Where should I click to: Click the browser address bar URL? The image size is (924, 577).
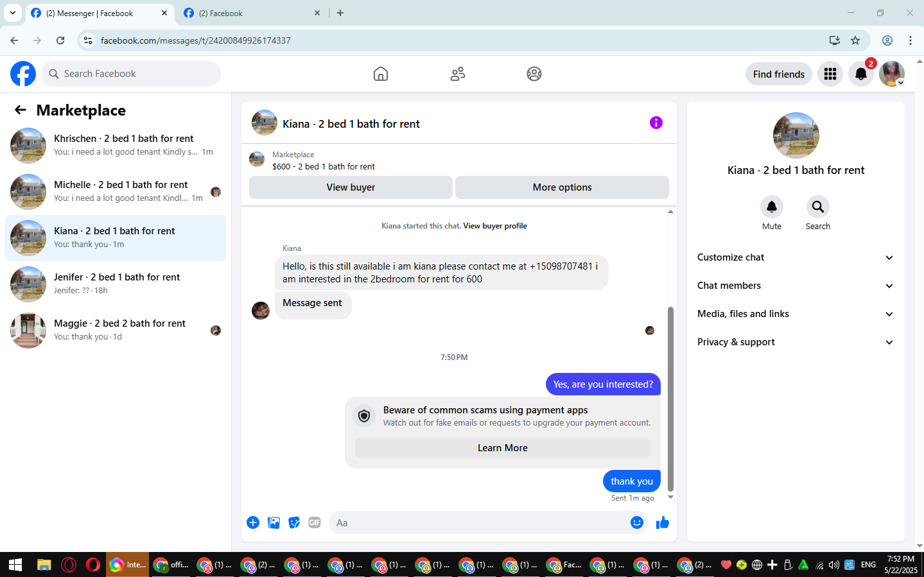[195, 40]
